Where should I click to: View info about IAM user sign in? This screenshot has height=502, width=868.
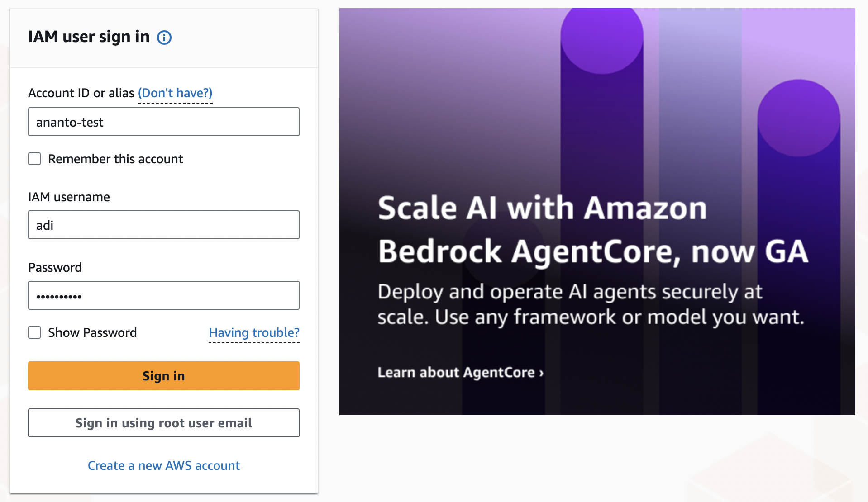point(165,38)
